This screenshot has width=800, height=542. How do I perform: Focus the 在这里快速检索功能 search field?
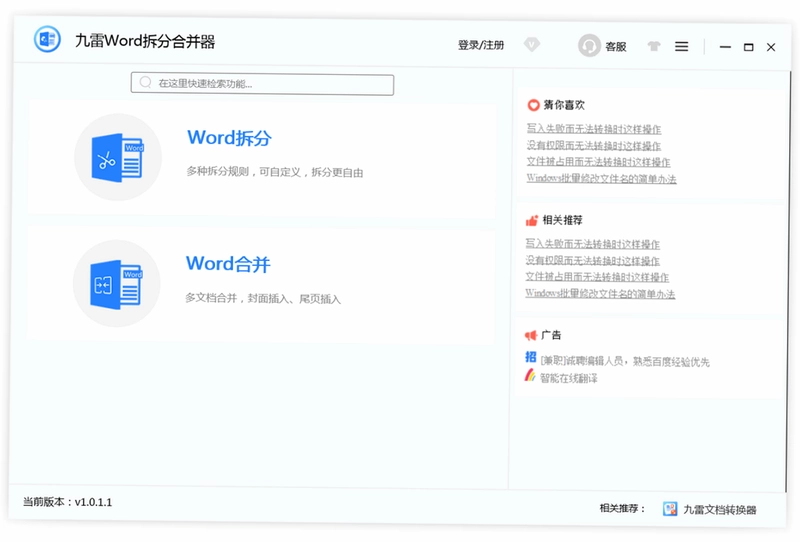tap(262, 84)
